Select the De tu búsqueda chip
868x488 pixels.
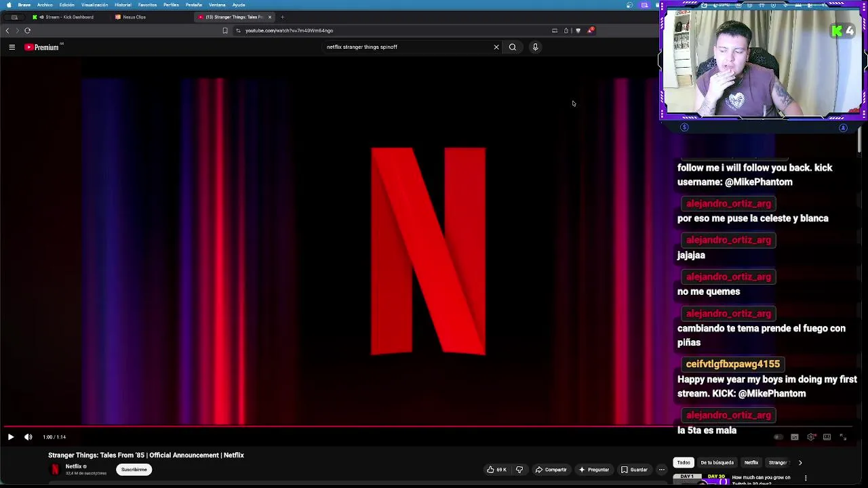[x=717, y=462]
